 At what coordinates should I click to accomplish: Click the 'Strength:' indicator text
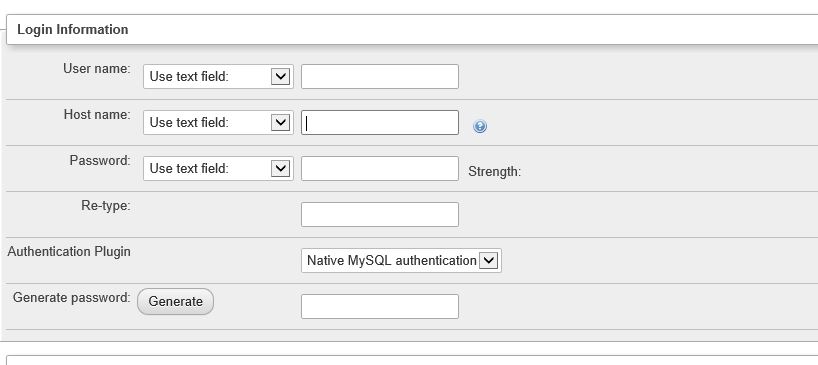point(495,172)
